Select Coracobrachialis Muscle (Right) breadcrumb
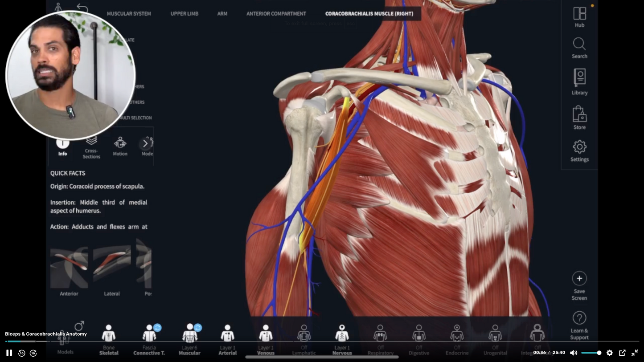 [369, 14]
